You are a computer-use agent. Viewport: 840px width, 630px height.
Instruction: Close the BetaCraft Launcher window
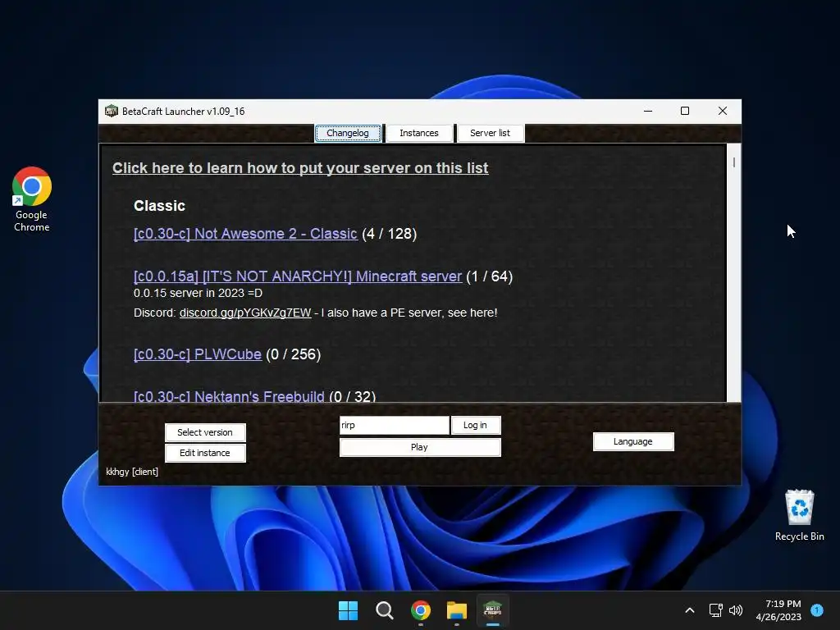pyautogui.click(x=722, y=111)
